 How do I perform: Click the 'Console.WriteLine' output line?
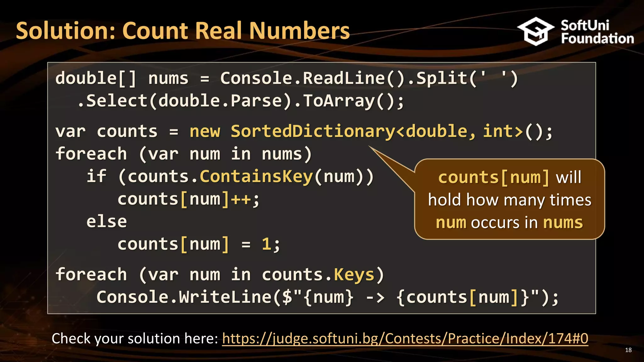[328, 297]
